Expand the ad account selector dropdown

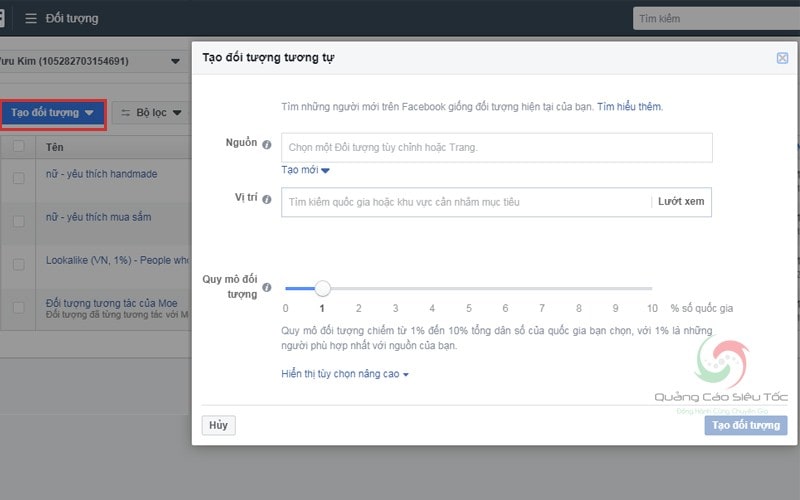(x=175, y=61)
